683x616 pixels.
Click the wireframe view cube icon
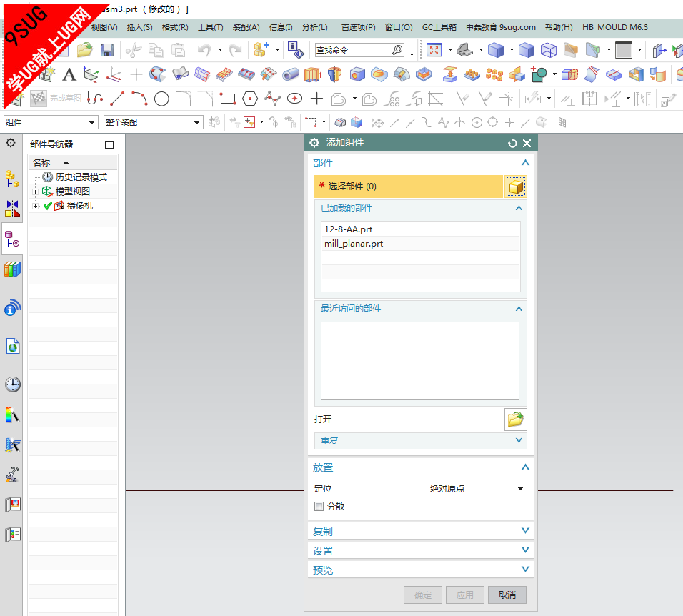549,50
